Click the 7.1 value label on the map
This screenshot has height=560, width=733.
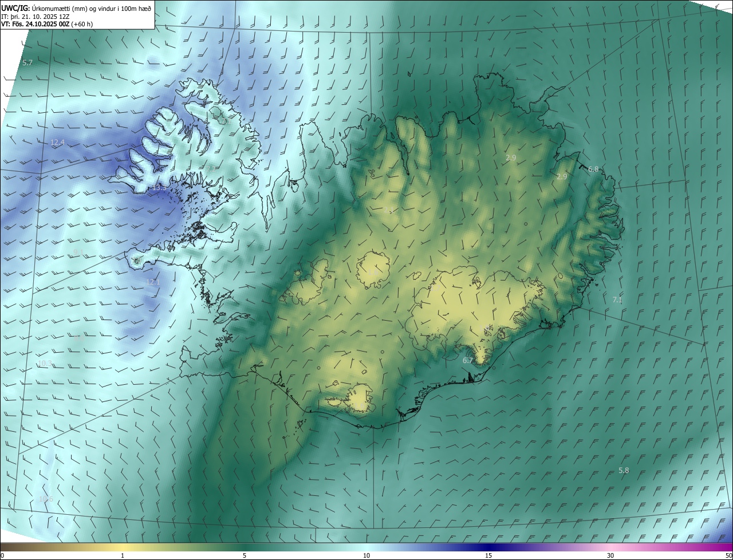(x=617, y=299)
